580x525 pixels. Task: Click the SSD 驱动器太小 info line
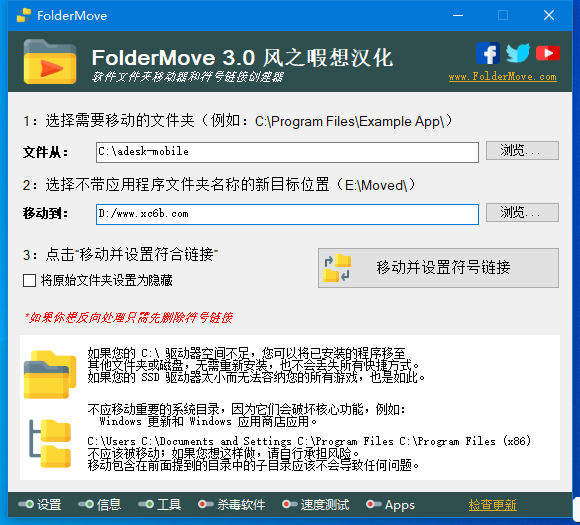tap(256, 377)
